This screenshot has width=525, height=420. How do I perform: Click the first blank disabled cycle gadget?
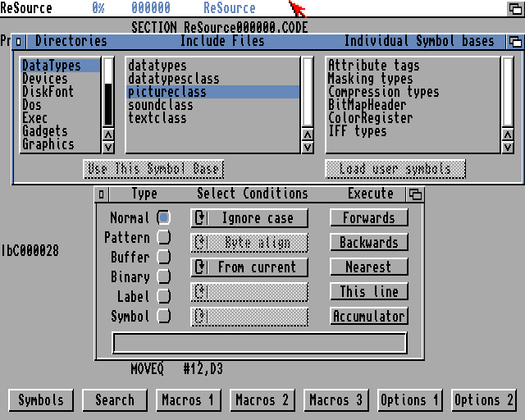point(249,292)
